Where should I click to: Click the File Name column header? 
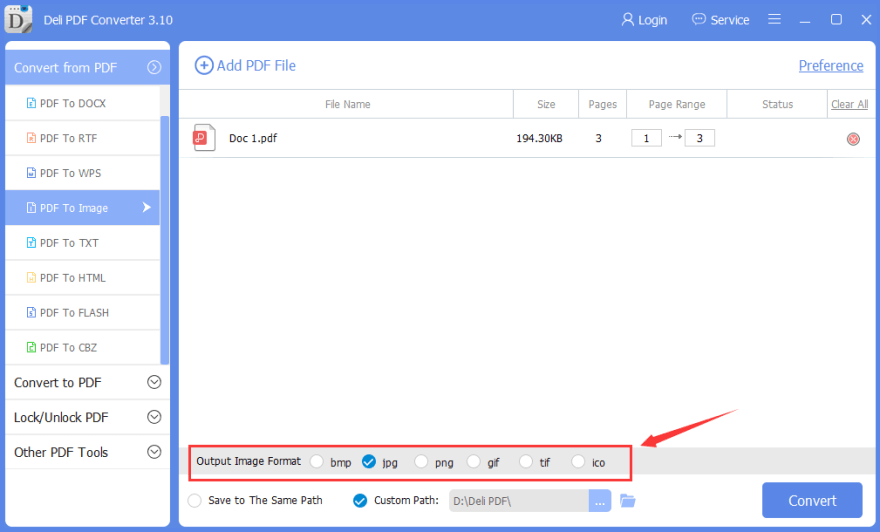(347, 104)
